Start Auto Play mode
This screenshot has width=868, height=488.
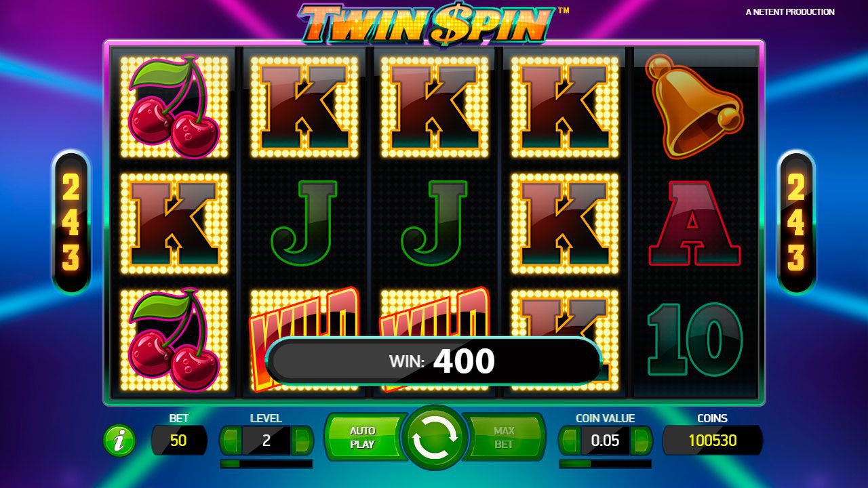(x=363, y=438)
